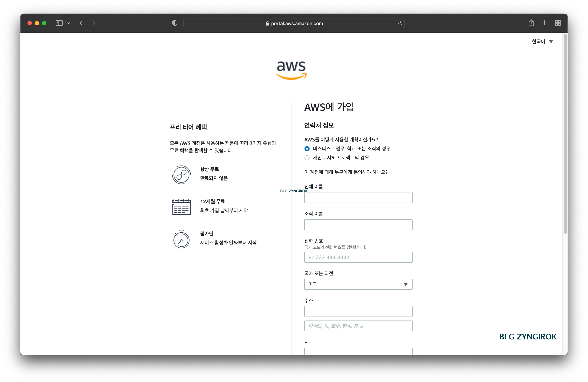Reload the current page
Screen dimensions: 588x382
(x=400, y=23)
